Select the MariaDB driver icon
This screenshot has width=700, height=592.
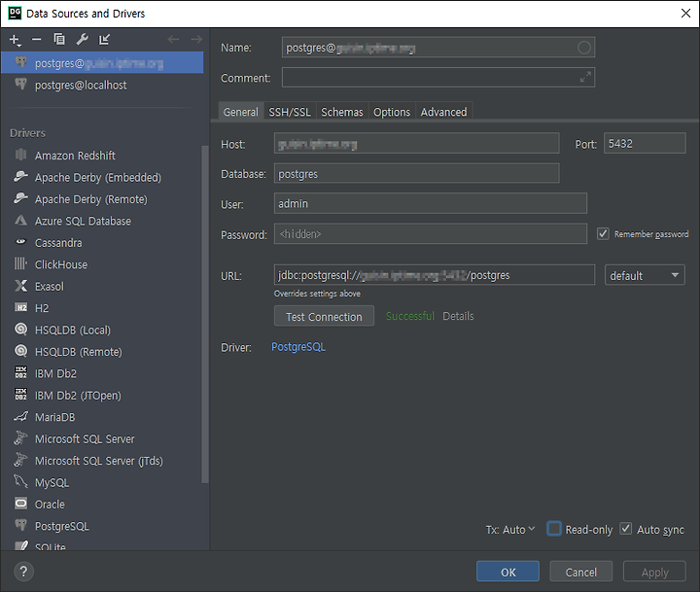point(20,416)
